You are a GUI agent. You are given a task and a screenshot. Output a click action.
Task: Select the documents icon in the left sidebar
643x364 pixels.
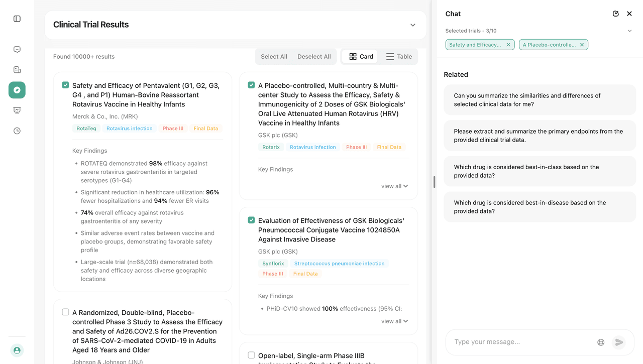pos(17,69)
